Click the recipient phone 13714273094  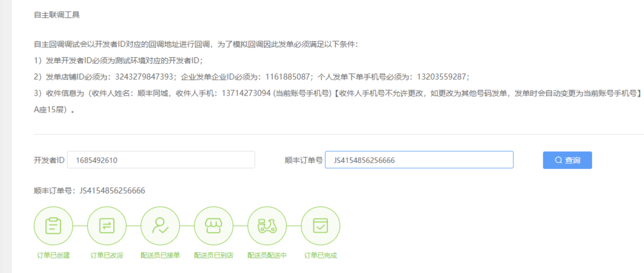tap(246, 93)
